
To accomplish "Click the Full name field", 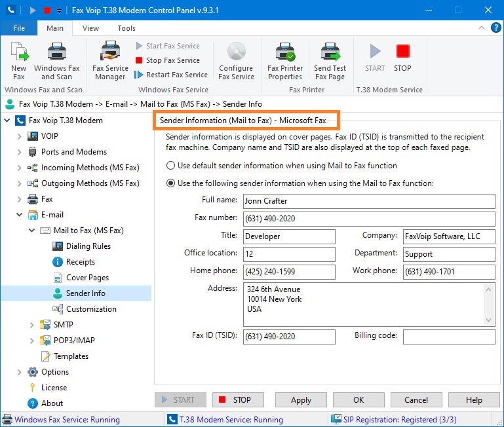I will pyautogui.click(x=369, y=201).
